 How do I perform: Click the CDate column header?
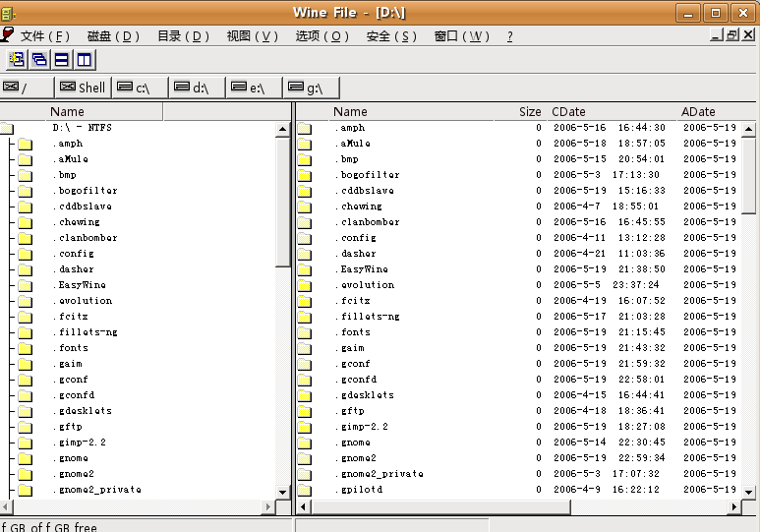(613, 112)
